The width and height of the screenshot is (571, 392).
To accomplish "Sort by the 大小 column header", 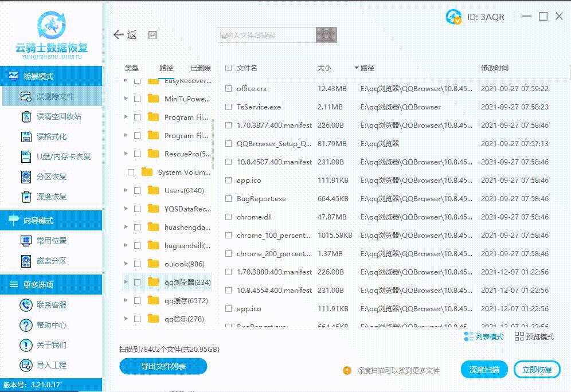I will pos(324,68).
